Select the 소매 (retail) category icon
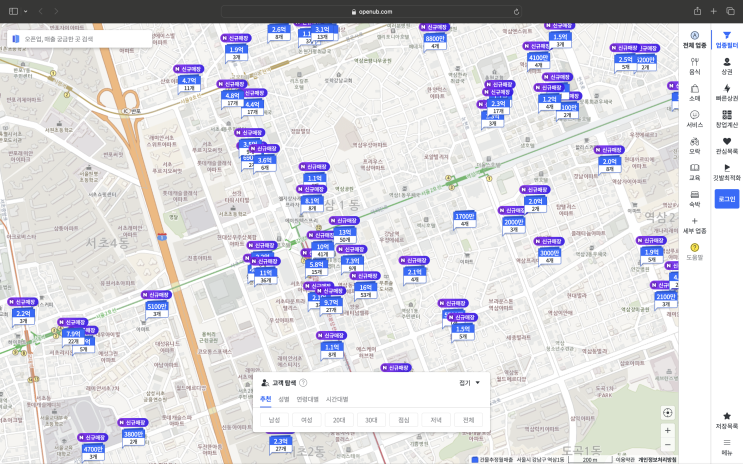 [694, 92]
